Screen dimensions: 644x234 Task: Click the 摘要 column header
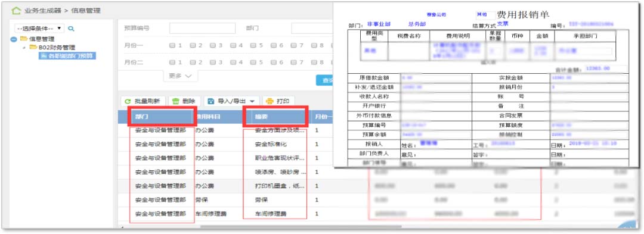(x=275, y=116)
